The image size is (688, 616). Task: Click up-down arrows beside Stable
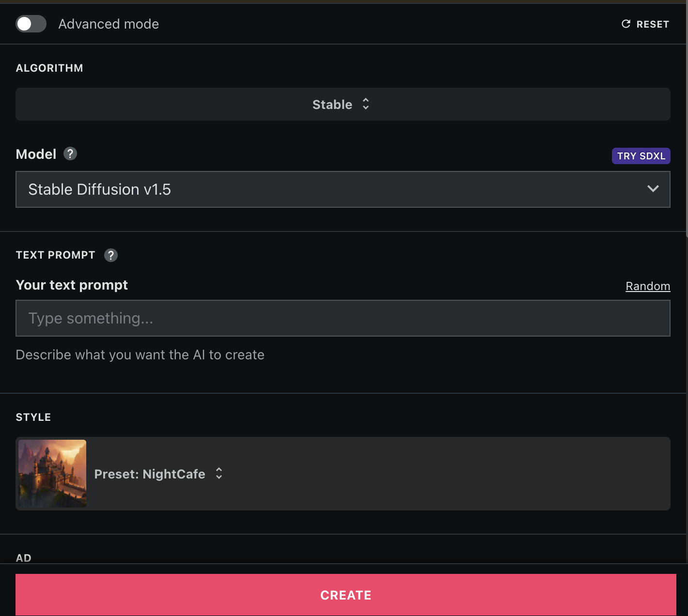366,104
